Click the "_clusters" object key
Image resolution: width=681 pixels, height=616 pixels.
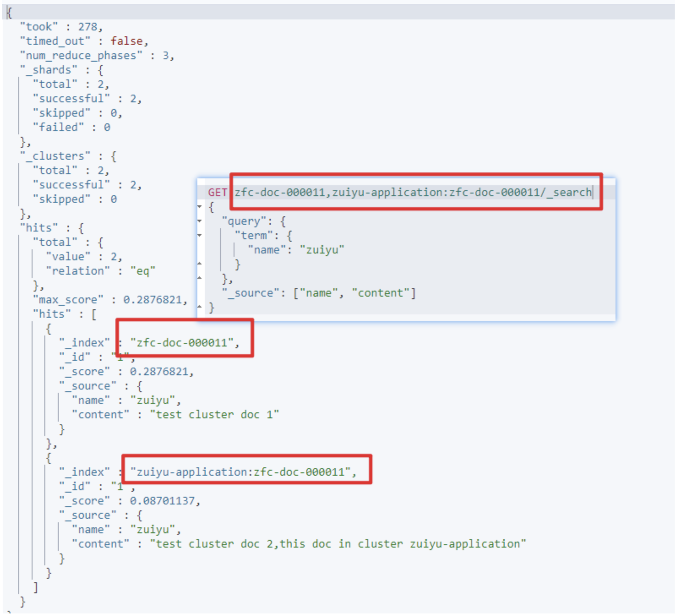coord(55,156)
